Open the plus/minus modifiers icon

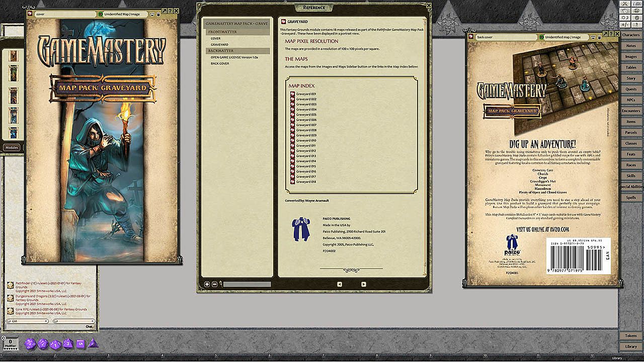click(624, 24)
